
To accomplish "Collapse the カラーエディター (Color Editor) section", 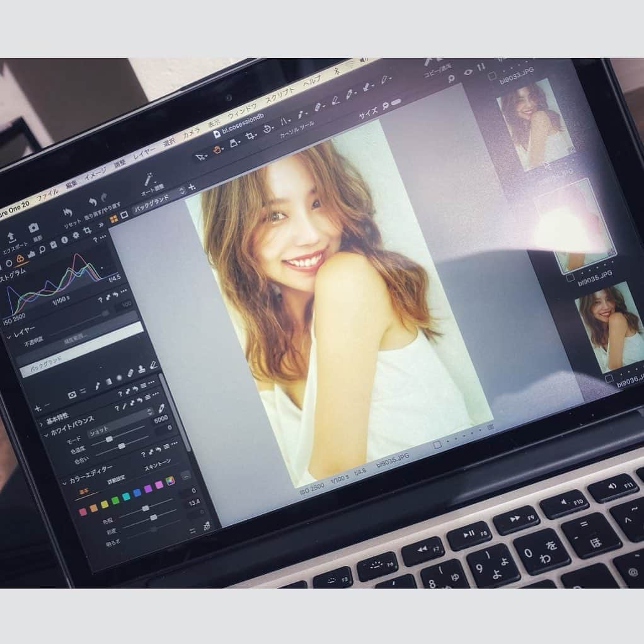I will [64, 483].
